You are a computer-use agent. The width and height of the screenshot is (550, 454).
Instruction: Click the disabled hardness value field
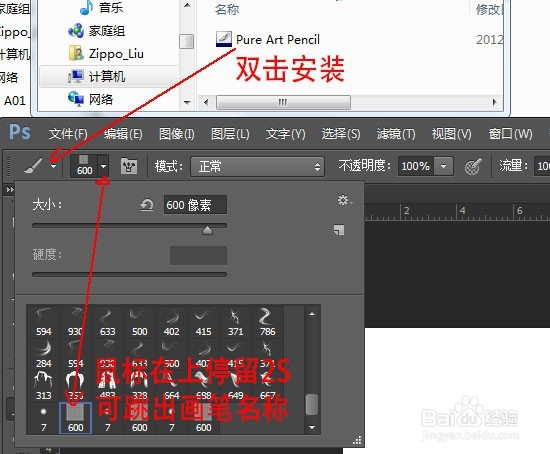[x=198, y=255]
